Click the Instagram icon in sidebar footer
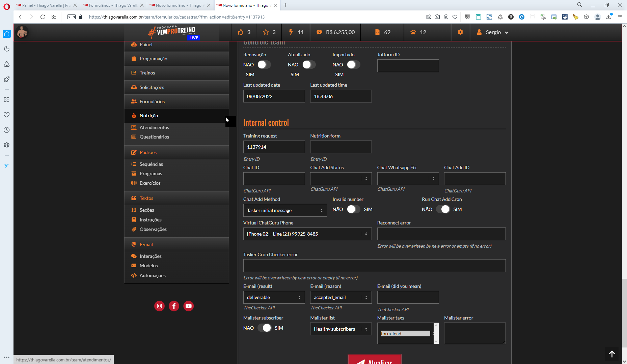The height and width of the screenshot is (364, 627). point(159,306)
